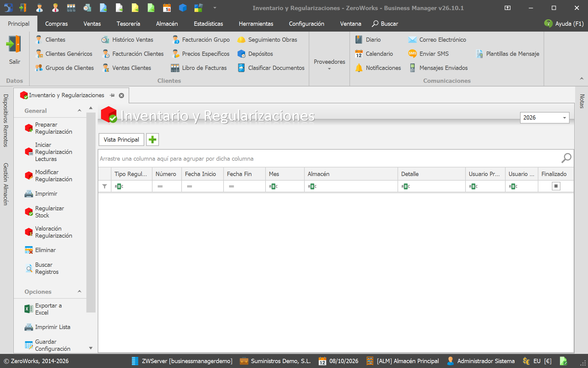Viewport: 588px width, 368px height.
Task: Open Libro de Facturas
Action: click(x=199, y=68)
